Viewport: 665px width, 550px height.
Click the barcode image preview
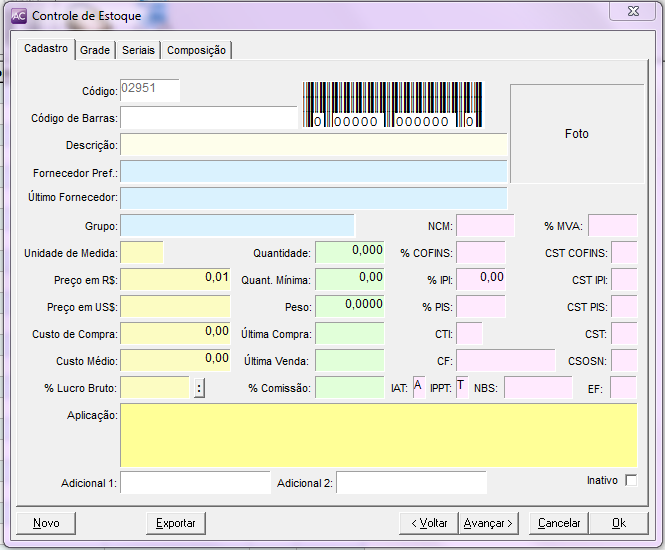point(391,105)
